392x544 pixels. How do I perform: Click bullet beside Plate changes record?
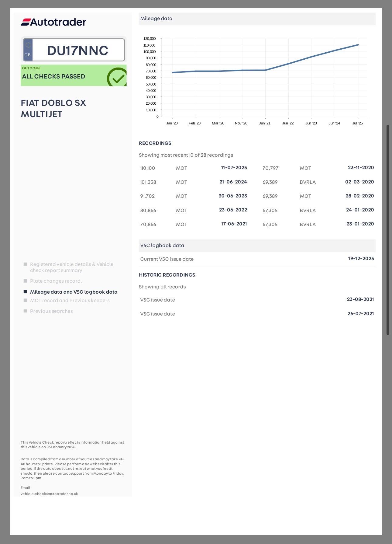coord(25,281)
